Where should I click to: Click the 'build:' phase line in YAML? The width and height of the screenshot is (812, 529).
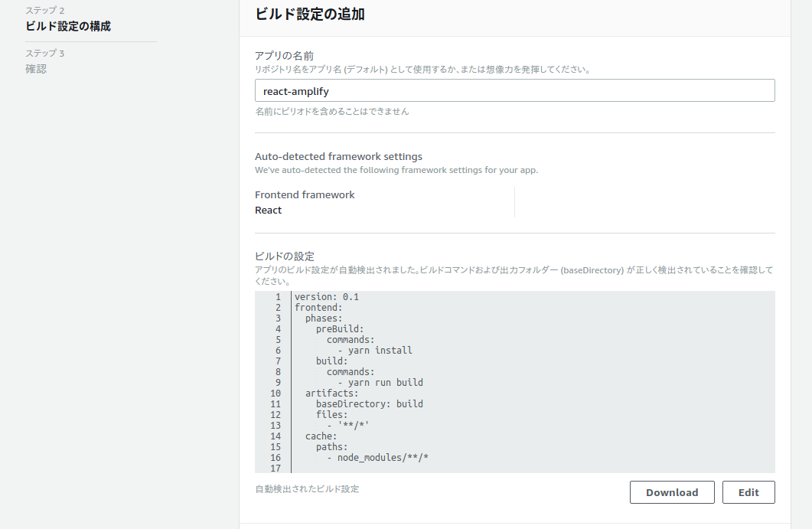coord(331,361)
